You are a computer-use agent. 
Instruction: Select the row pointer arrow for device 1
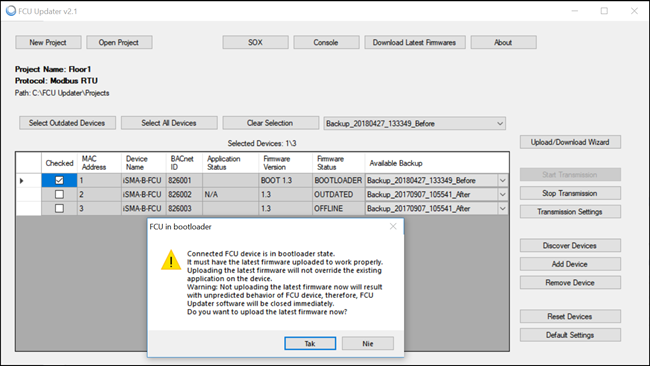click(22, 181)
